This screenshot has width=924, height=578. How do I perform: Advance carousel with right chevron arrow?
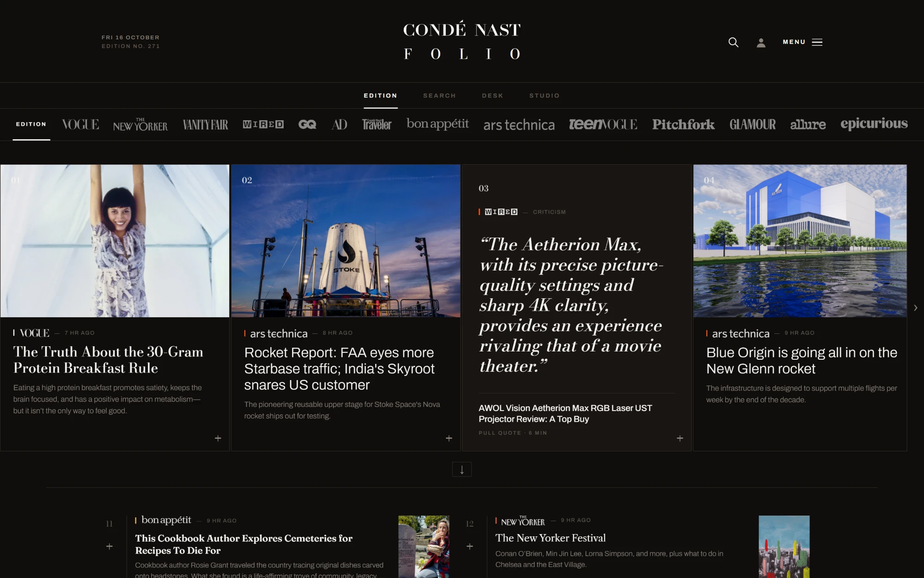pyautogui.click(x=916, y=308)
